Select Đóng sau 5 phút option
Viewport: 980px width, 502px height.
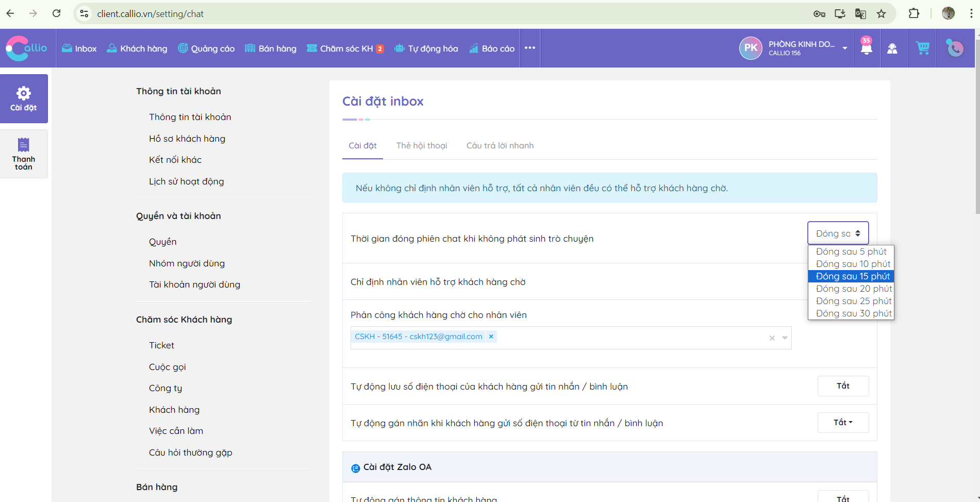click(x=851, y=252)
